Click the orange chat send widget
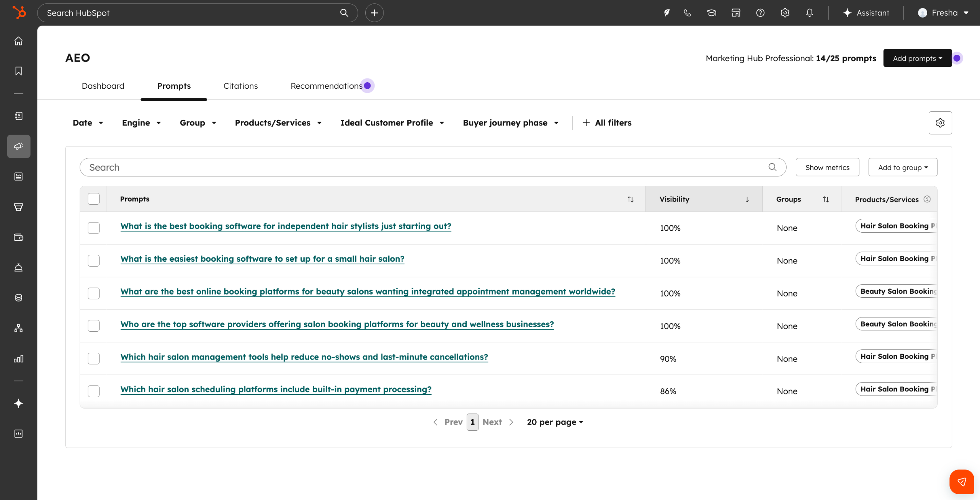The image size is (980, 500). (x=962, y=482)
